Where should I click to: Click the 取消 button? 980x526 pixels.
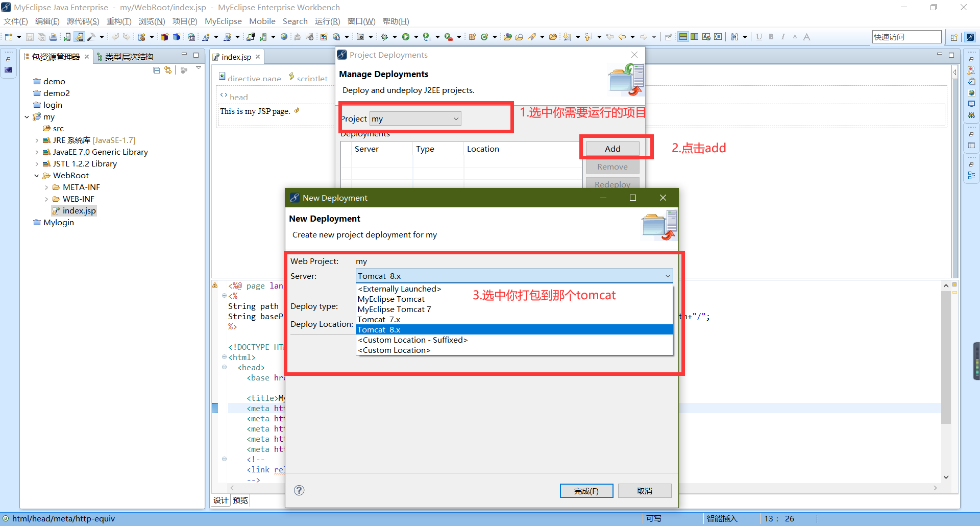[645, 491]
